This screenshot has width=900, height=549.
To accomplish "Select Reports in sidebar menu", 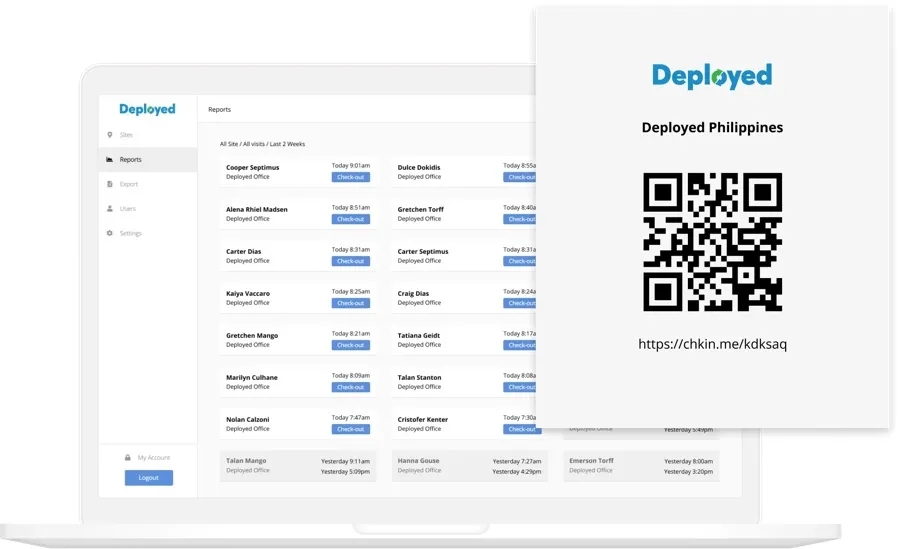I will 148,160.
